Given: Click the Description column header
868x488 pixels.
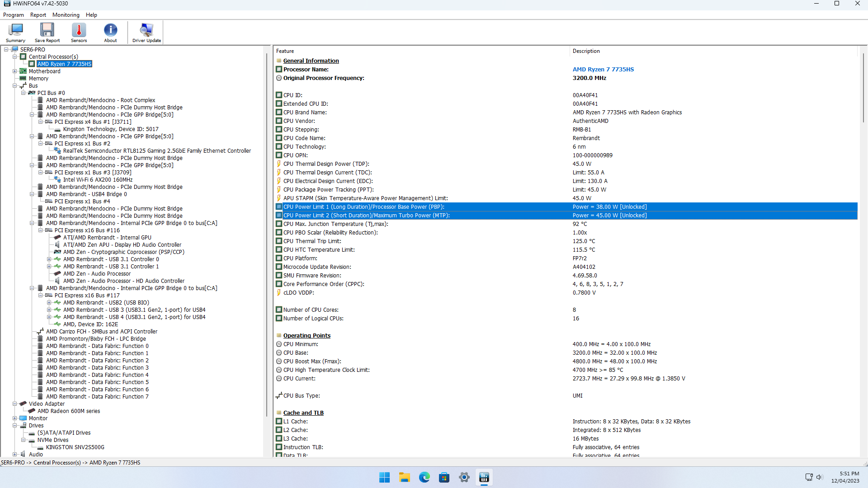Looking at the screenshot, I should [713, 51].
